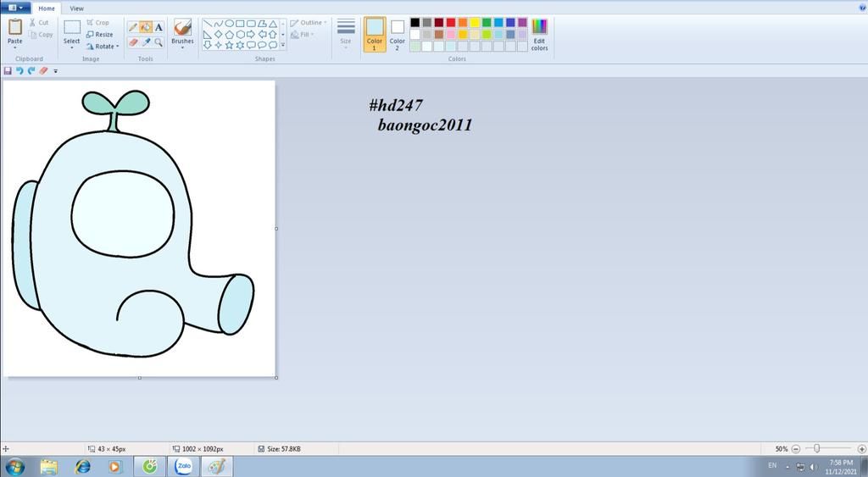This screenshot has height=477, width=868.
Task: Pick the green color swatch
Action: [487, 23]
